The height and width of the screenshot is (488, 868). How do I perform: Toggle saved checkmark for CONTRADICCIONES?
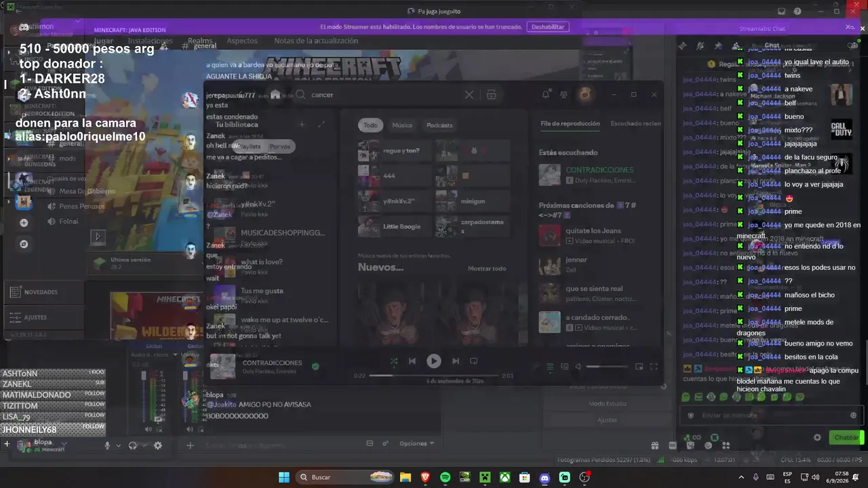point(315,366)
